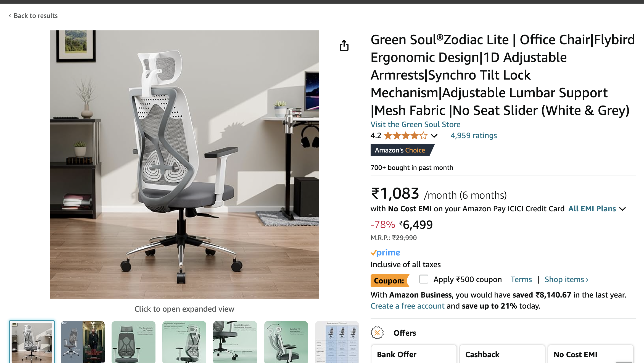The image size is (644, 363).
Task: Click the percentage/offers icon
Action: point(377,332)
